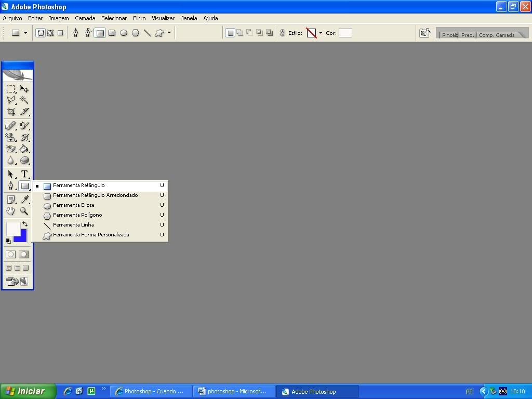Screen dimensions: 532x399
Task: Enable Shape Layers mode in options bar
Action: click(x=41, y=33)
